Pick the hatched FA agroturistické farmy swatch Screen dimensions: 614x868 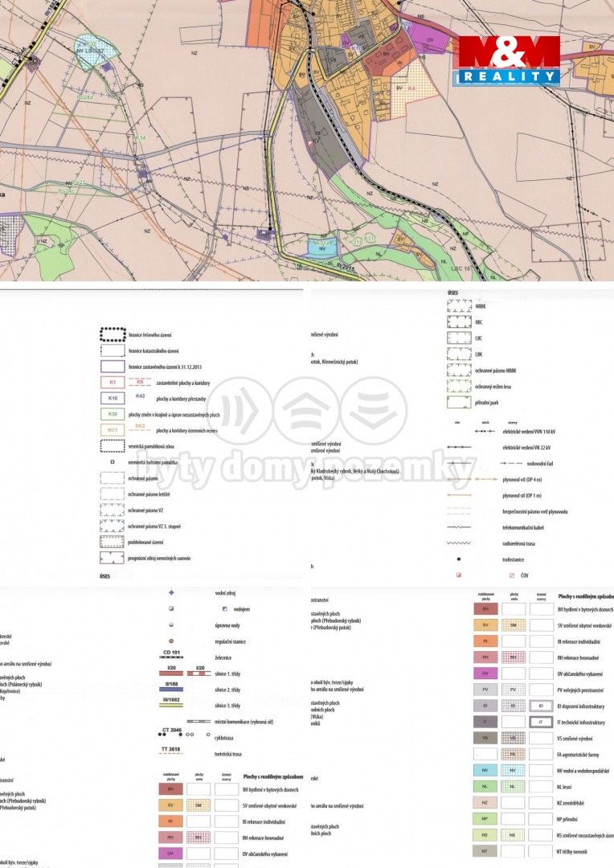point(514,755)
